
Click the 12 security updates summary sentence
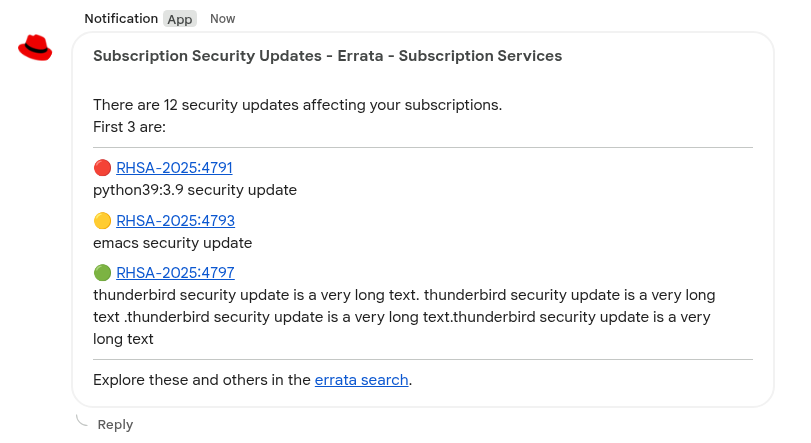coord(297,105)
